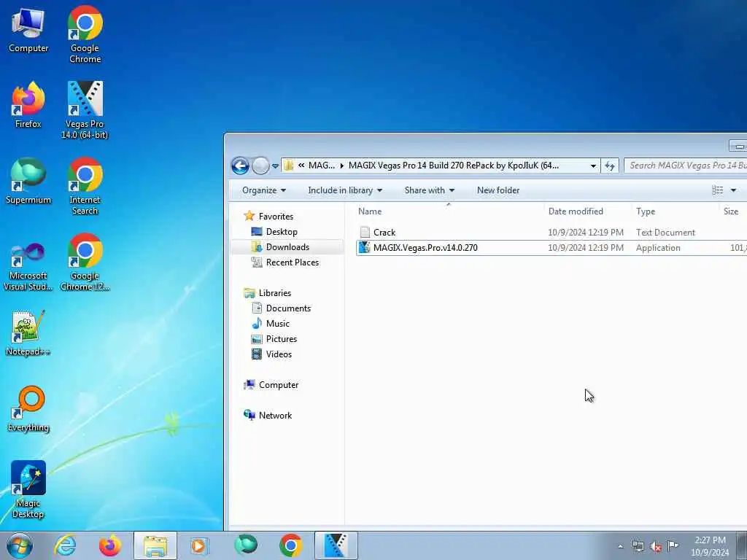Select the Google Chrome desktop shortcut
The width and height of the screenshot is (747, 560).
coord(85,34)
